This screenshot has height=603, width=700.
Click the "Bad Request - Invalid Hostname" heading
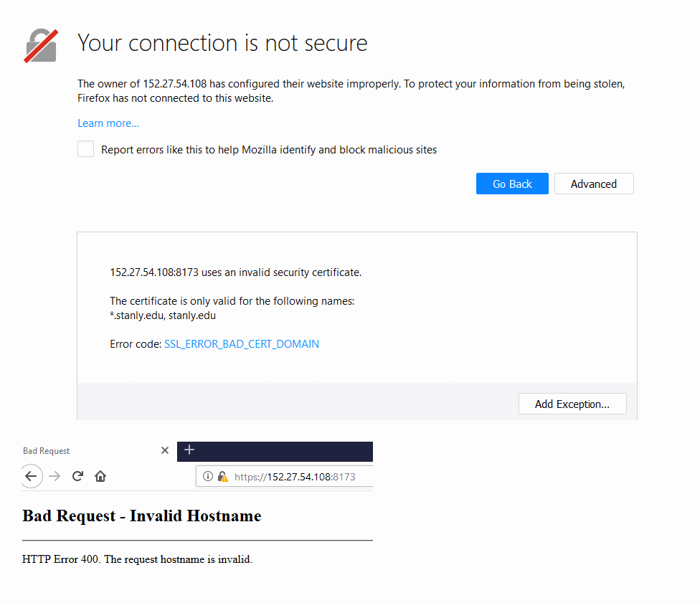click(x=142, y=516)
